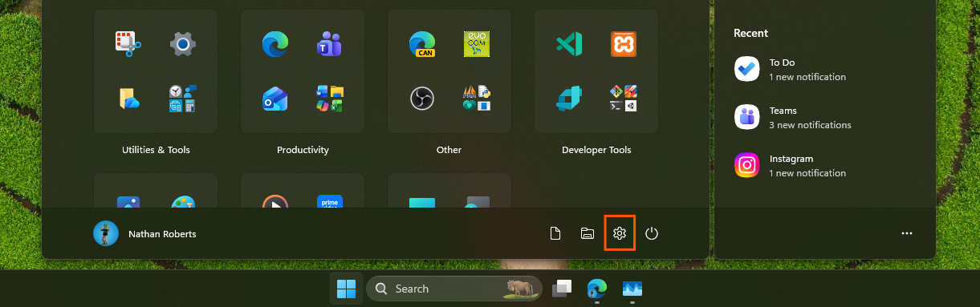Open Microsoft Edge from the taskbar
Screen dimensions: 980x307
click(x=596, y=289)
